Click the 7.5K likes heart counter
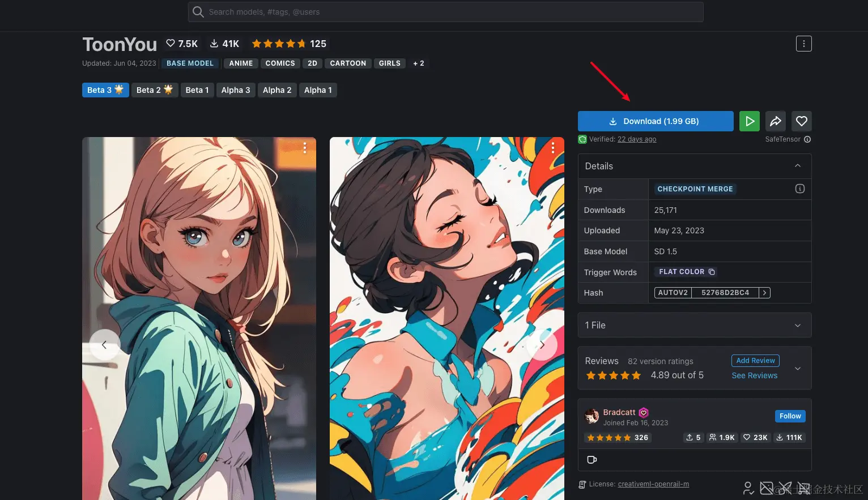The height and width of the screenshot is (500, 868). coord(182,44)
